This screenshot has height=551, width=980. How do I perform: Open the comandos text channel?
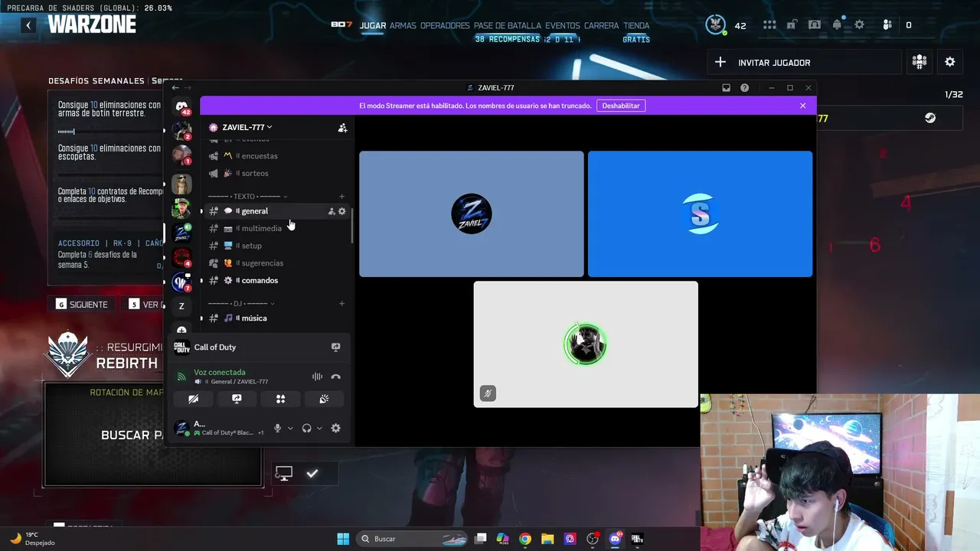tap(276, 281)
